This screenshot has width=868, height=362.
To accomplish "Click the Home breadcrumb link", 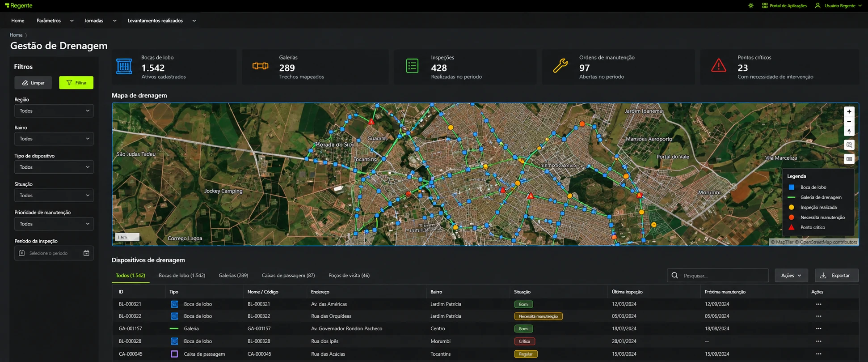I will [16, 35].
